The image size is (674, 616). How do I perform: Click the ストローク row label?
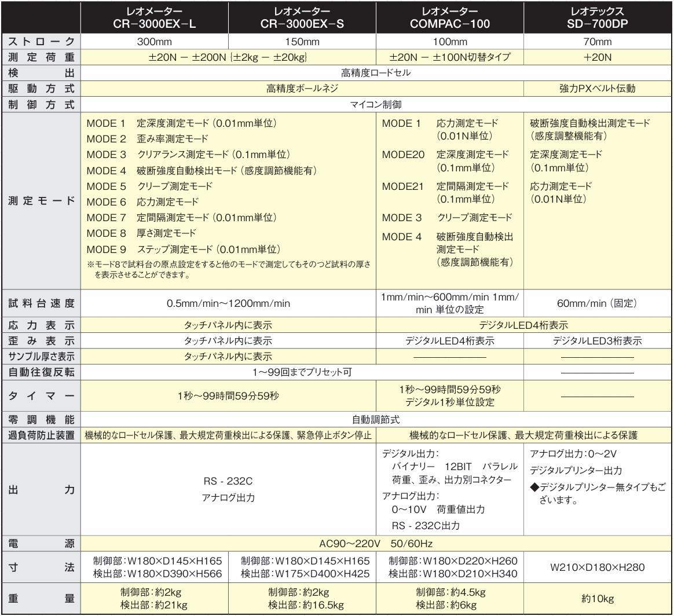point(41,41)
